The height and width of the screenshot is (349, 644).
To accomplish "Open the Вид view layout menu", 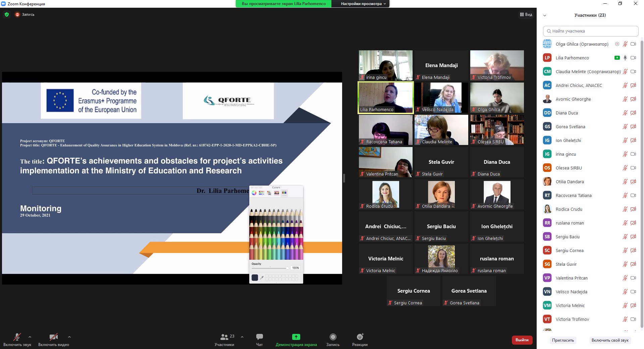I will pyautogui.click(x=526, y=14).
